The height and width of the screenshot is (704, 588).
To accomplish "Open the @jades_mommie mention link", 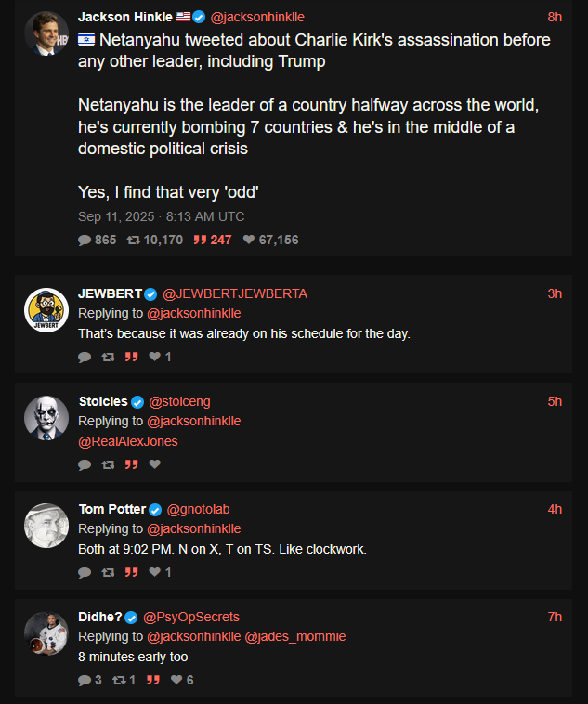I will pos(295,636).
